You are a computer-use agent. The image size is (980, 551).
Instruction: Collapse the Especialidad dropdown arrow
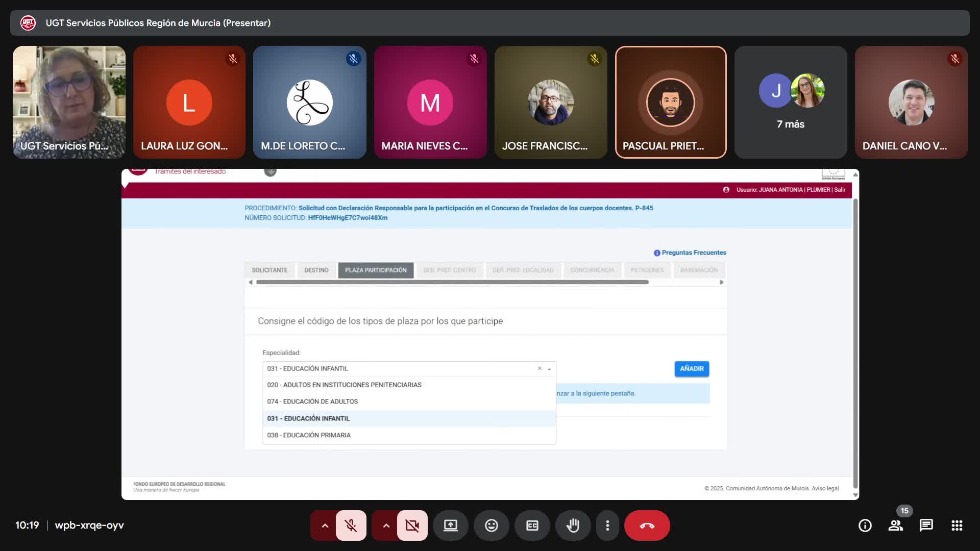549,369
